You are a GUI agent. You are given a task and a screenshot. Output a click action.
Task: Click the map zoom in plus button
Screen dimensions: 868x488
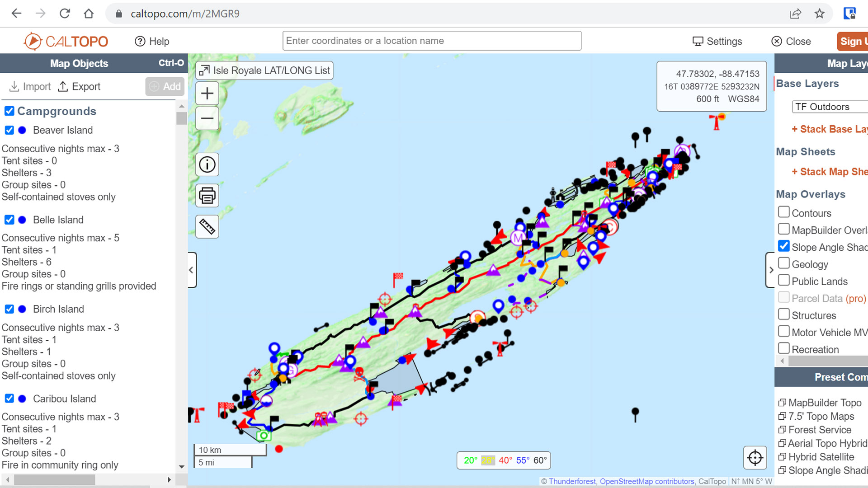[207, 94]
